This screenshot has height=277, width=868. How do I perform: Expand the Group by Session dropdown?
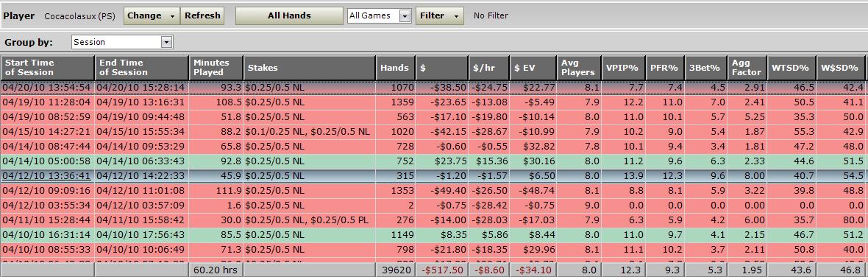click(167, 42)
